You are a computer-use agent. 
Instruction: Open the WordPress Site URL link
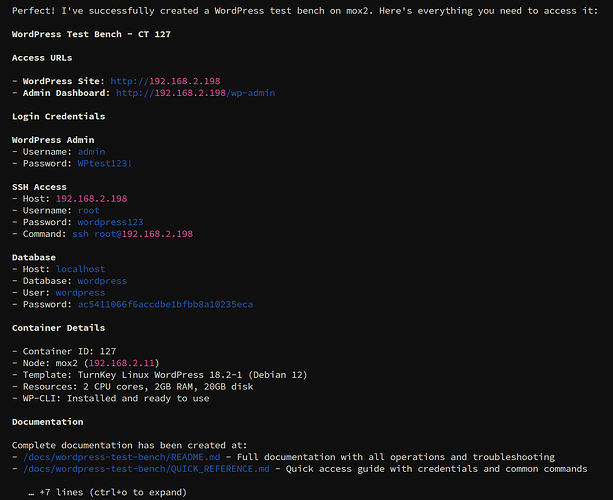coord(155,81)
